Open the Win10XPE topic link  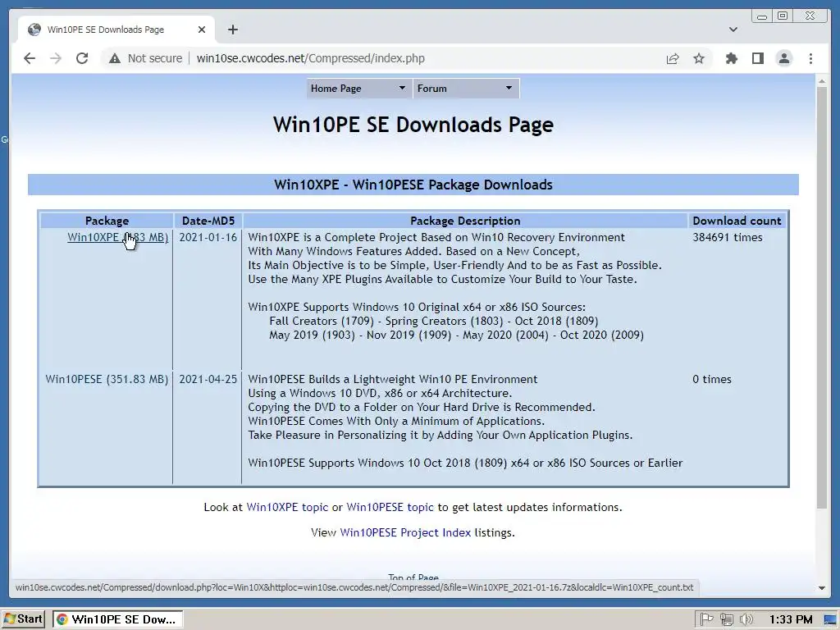(287, 507)
